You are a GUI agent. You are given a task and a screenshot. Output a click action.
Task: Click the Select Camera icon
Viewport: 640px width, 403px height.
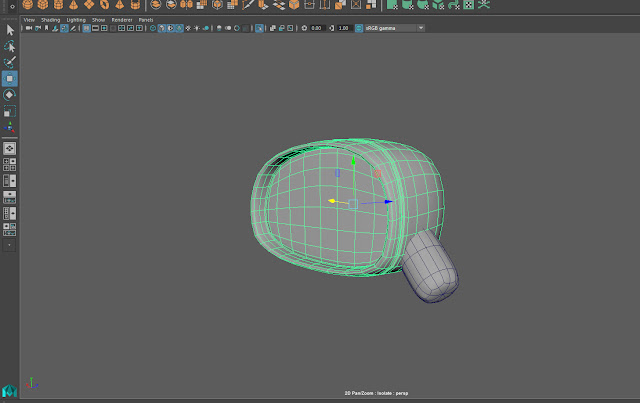coord(29,28)
